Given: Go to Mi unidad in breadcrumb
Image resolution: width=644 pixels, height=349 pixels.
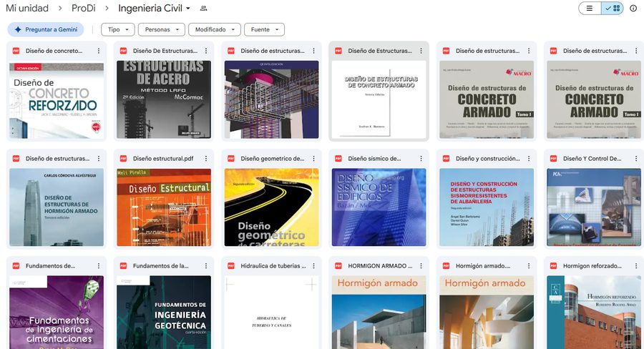Looking at the screenshot, I should 27,8.
